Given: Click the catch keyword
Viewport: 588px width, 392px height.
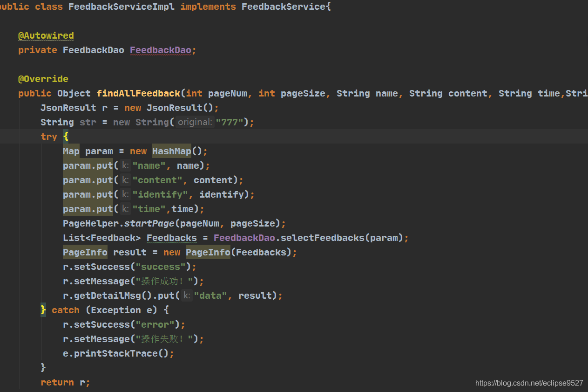Looking at the screenshot, I should coord(66,310).
